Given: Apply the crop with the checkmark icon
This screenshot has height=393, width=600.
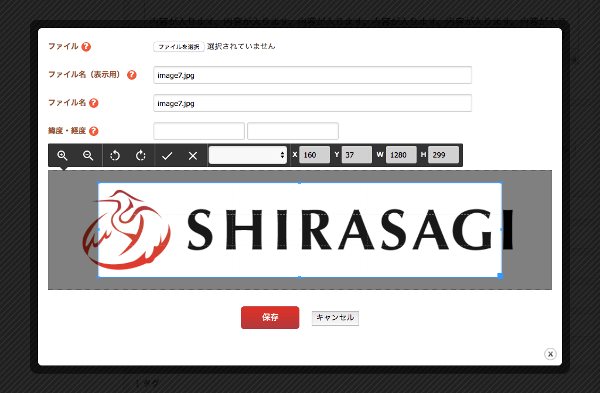Looking at the screenshot, I should 167,156.
